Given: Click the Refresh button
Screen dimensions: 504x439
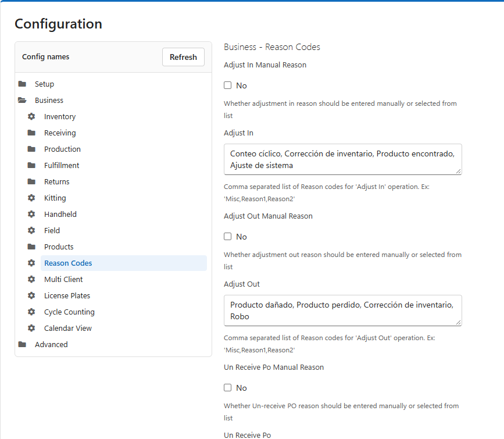Looking at the screenshot, I should pyautogui.click(x=183, y=57).
